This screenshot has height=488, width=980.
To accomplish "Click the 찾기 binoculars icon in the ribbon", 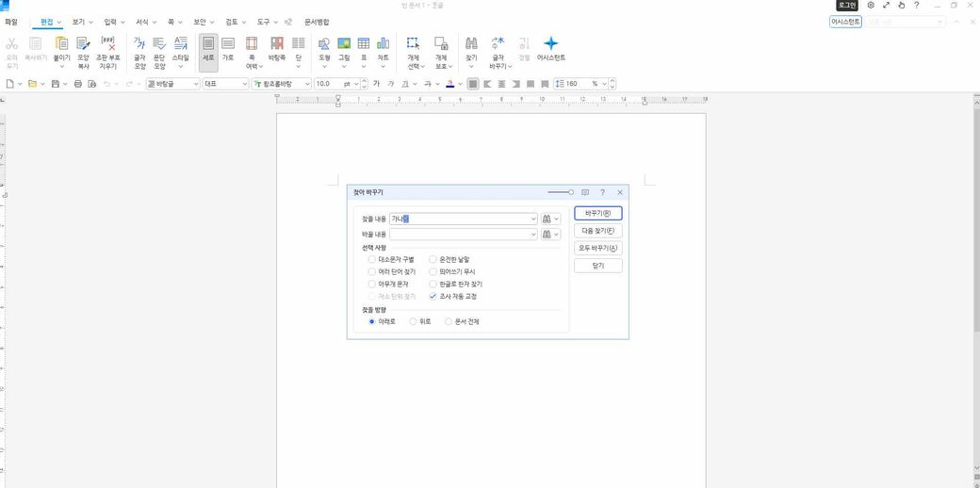I will (471, 43).
